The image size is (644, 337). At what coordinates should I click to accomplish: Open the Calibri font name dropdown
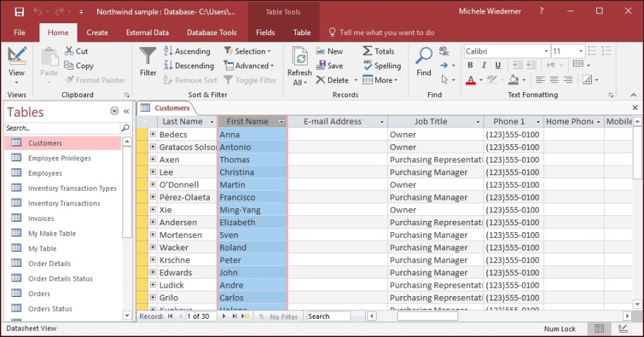tap(546, 51)
